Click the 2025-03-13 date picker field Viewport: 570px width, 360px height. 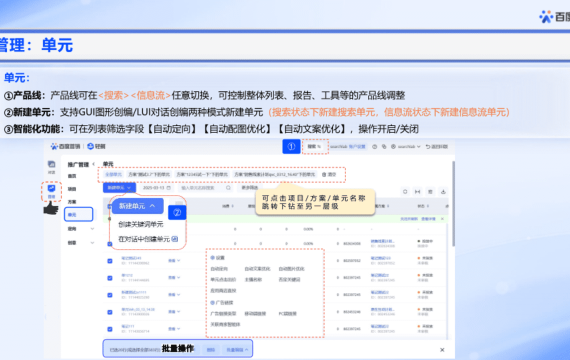tap(156, 188)
